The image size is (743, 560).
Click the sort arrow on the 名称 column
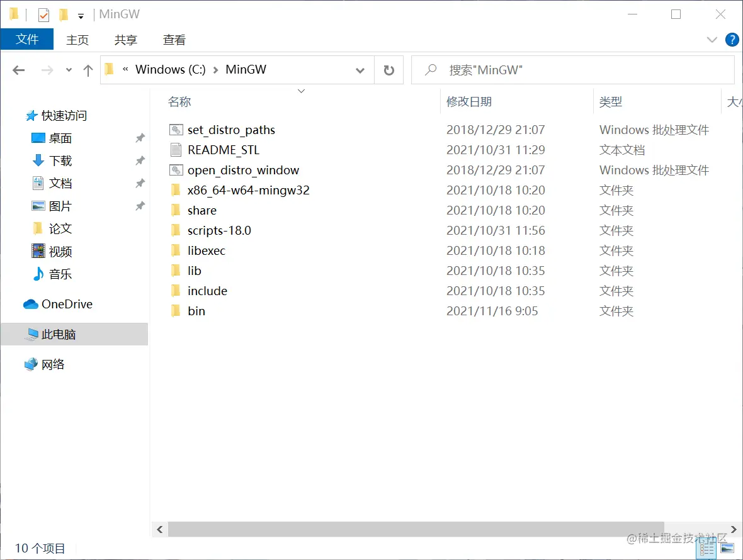301,91
